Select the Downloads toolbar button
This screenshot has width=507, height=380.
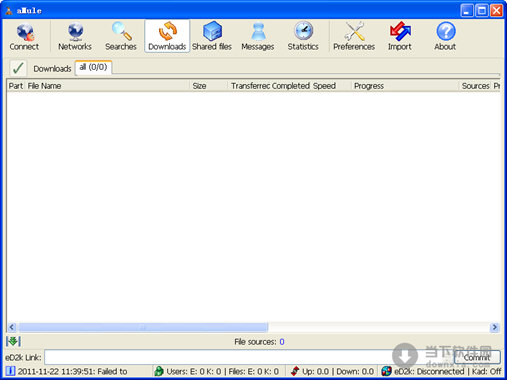pos(167,36)
